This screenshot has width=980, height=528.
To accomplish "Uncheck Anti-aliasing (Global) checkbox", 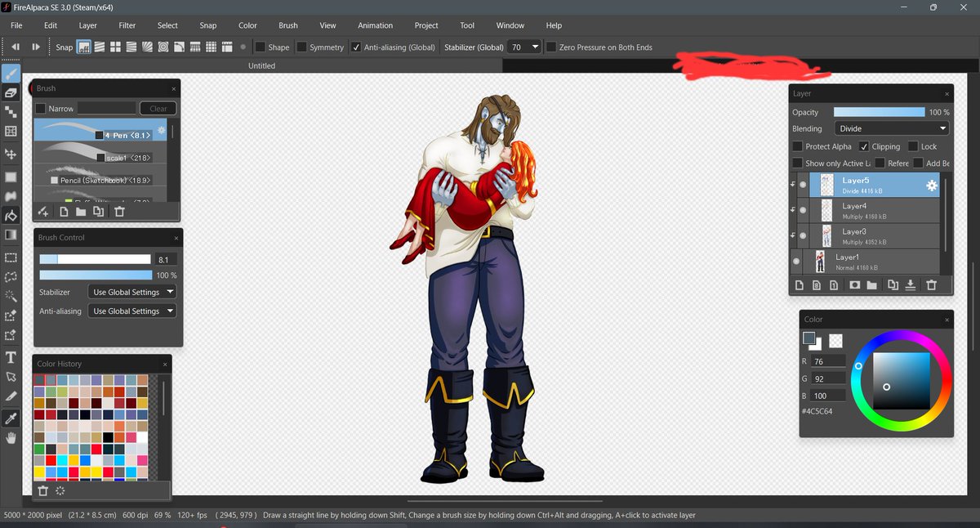I will [356, 47].
